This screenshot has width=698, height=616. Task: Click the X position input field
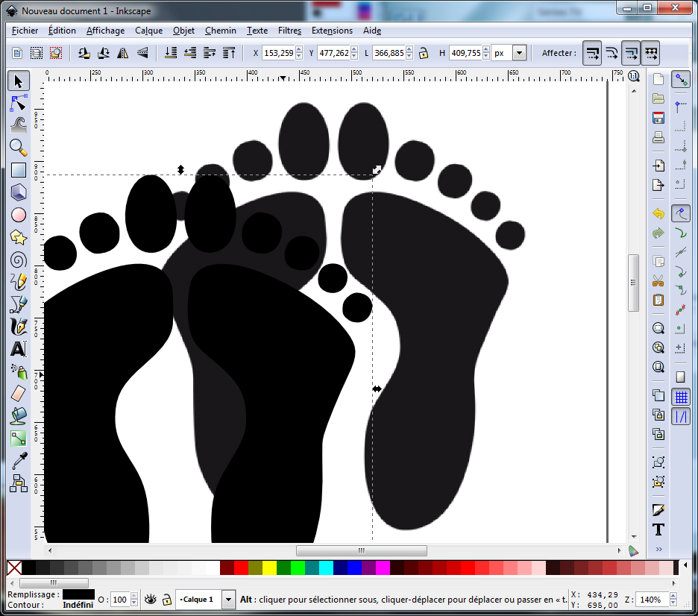tap(279, 53)
